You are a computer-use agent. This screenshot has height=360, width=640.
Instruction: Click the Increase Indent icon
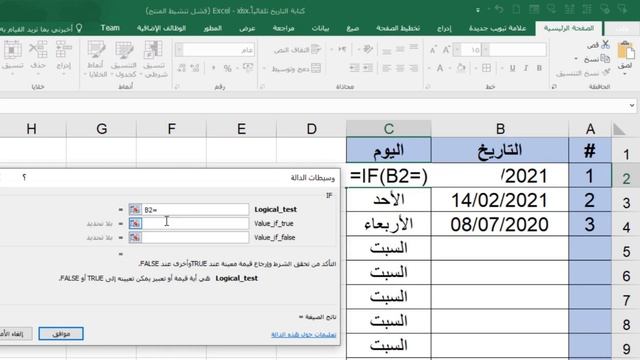(355, 68)
